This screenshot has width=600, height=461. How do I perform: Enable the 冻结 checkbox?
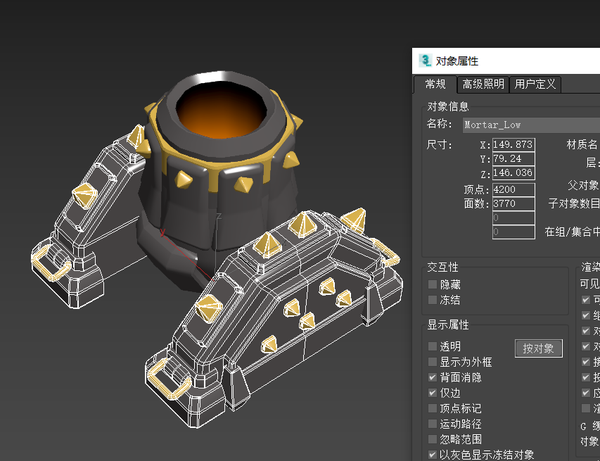(x=432, y=300)
